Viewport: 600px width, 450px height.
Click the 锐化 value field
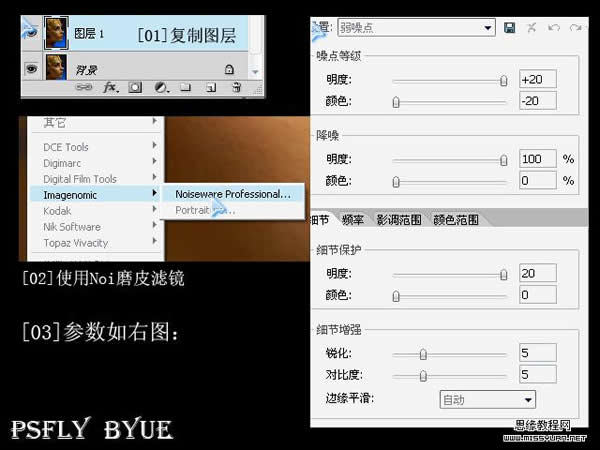[x=538, y=352]
